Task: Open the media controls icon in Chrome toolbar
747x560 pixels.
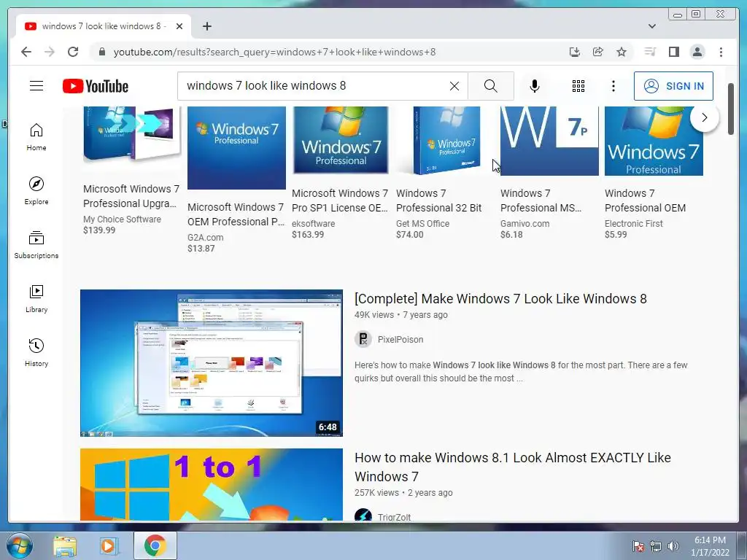Action: [x=650, y=52]
